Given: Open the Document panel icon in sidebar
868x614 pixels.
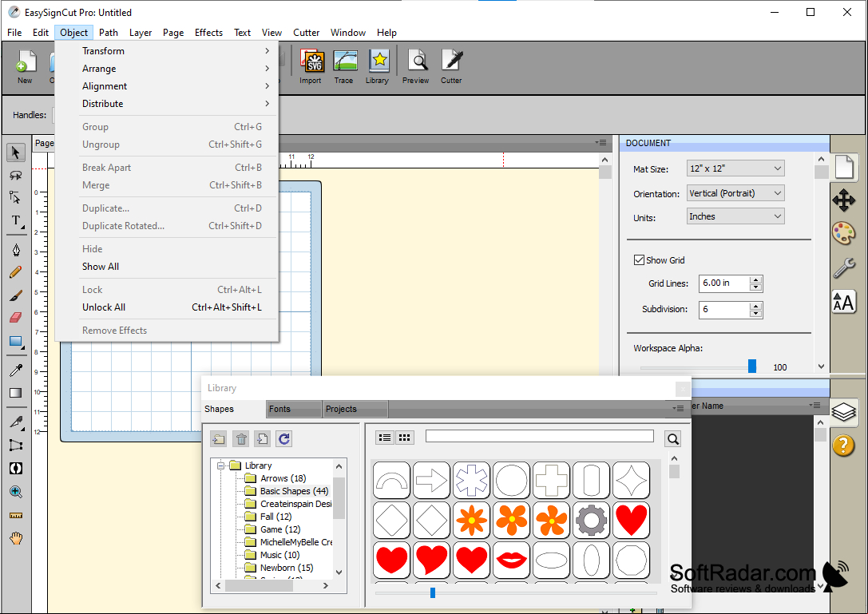Looking at the screenshot, I should pos(844,167).
